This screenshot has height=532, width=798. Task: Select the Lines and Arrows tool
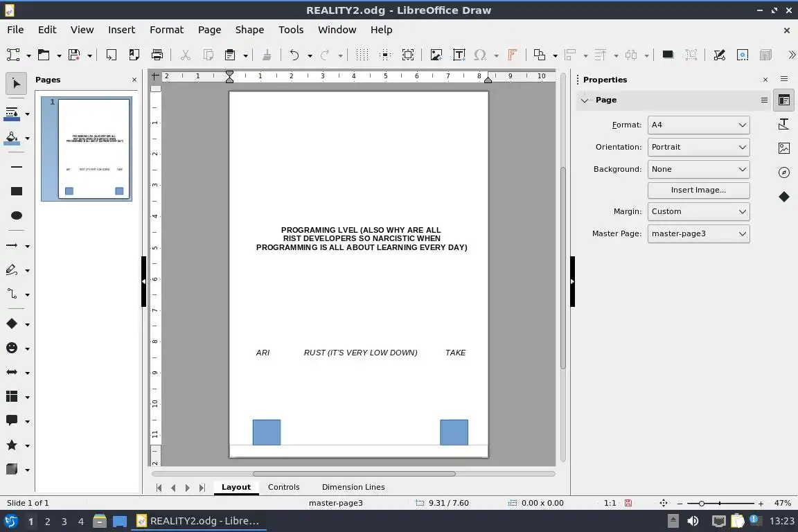tap(12, 245)
